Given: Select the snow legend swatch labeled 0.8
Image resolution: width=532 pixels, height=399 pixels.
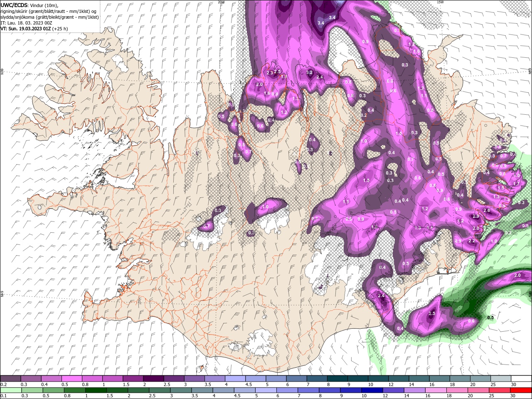Looking at the screenshot, I should pyautogui.click(x=92, y=379).
